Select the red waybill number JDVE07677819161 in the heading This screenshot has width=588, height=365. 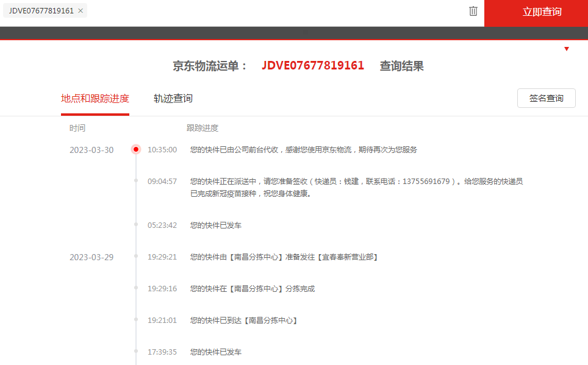click(x=313, y=66)
